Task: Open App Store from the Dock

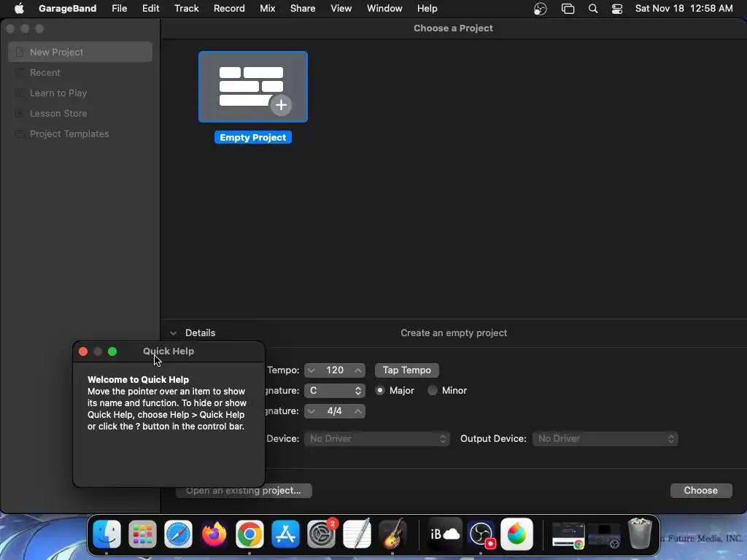Action: pyautogui.click(x=285, y=534)
